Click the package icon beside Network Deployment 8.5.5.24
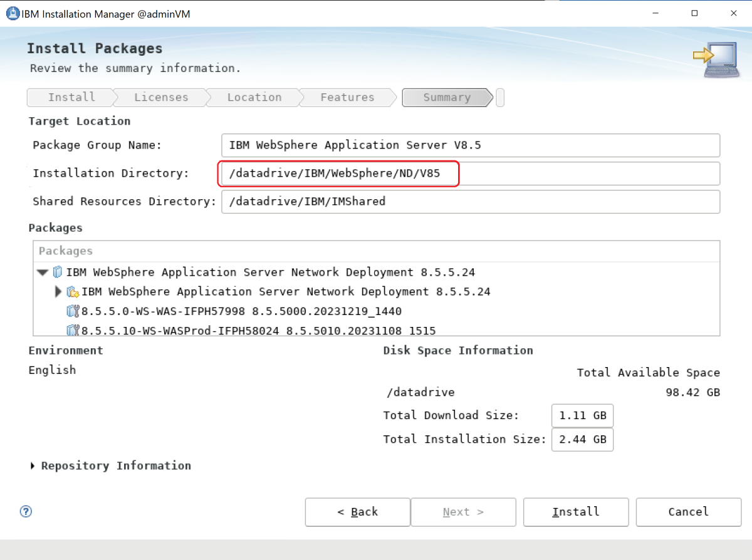 [x=57, y=272]
